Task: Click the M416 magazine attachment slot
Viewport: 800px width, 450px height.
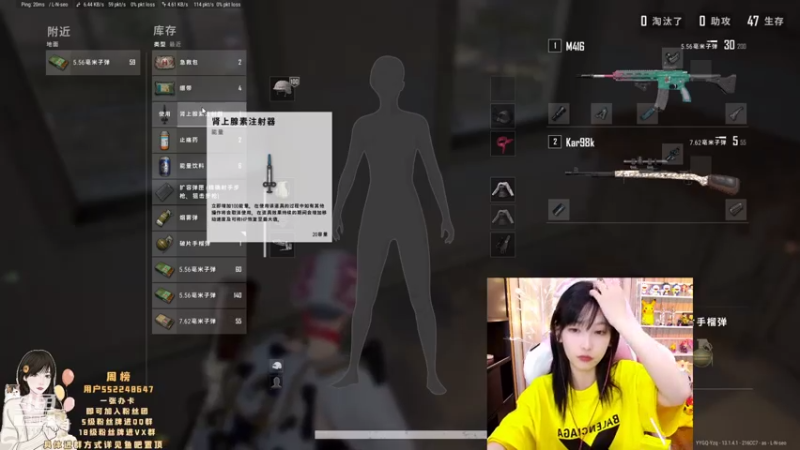Action: coord(647,113)
